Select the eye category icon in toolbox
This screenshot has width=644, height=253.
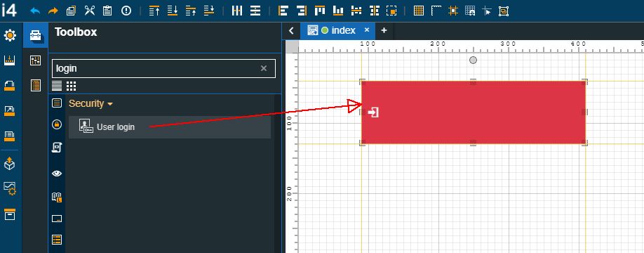[57, 173]
